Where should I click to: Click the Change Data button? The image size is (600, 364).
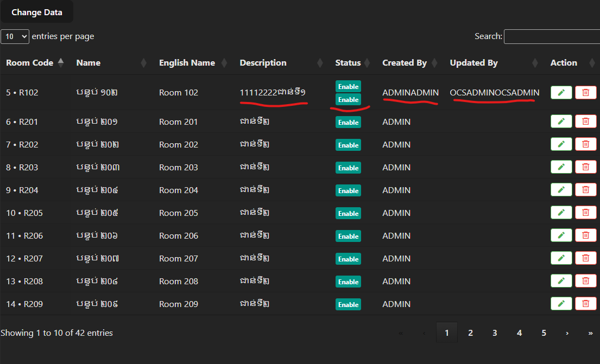pyautogui.click(x=37, y=12)
